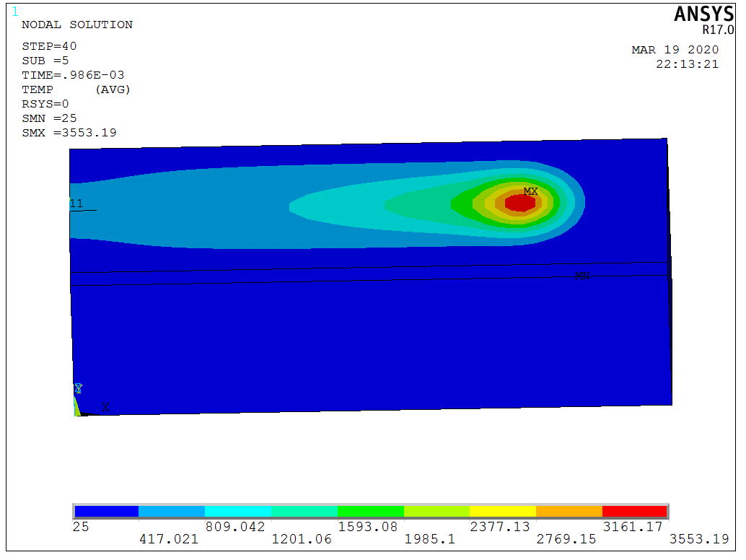The image size is (746, 560).
Task: Click the NODAL SOLUTION title text
Action: (77, 25)
